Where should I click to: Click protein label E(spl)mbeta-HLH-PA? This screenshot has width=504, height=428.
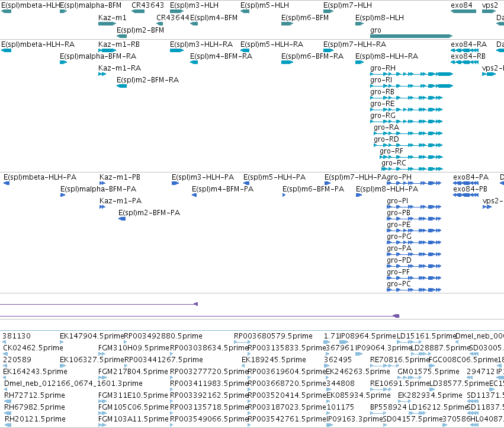40,177
